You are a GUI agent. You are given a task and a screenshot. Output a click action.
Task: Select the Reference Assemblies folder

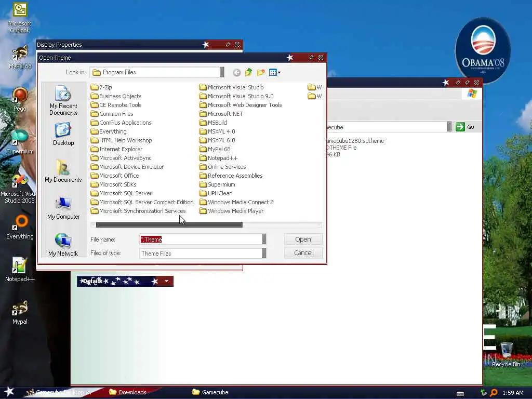[231, 176]
